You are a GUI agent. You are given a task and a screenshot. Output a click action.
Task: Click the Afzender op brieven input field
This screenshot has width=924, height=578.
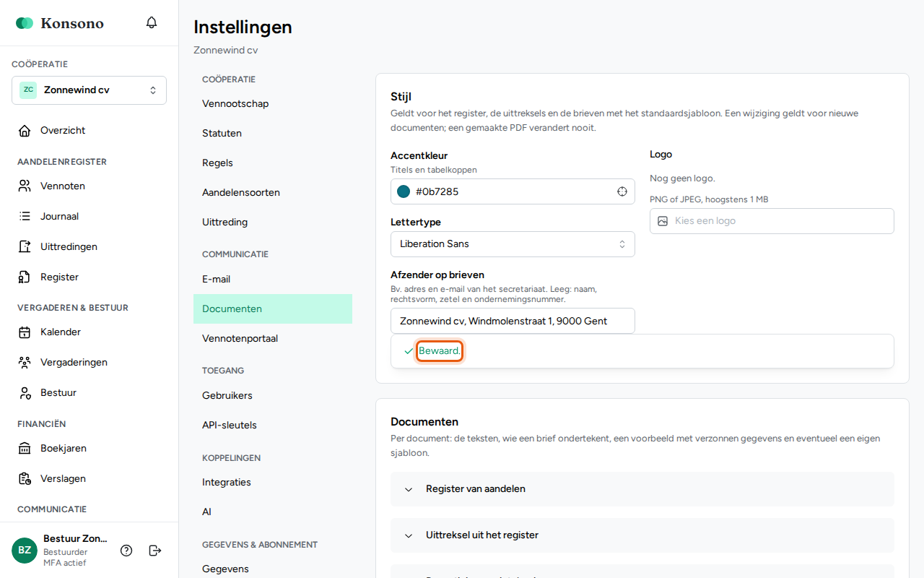coord(513,321)
